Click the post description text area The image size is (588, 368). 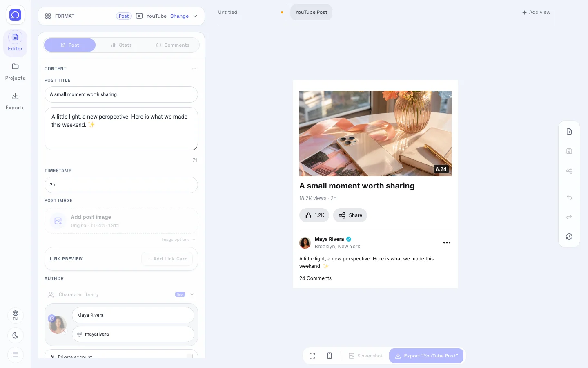point(121,129)
